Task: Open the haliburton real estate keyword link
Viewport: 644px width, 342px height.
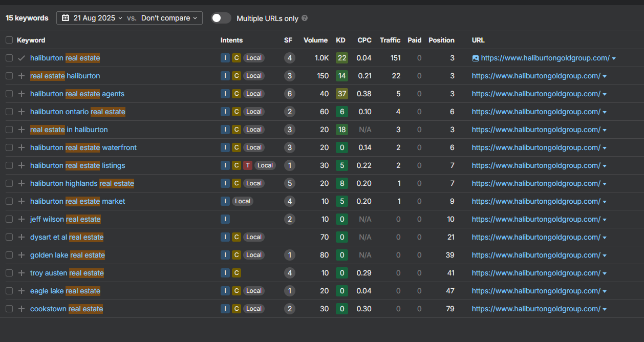Action: pyautogui.click(x=65, y=58)
